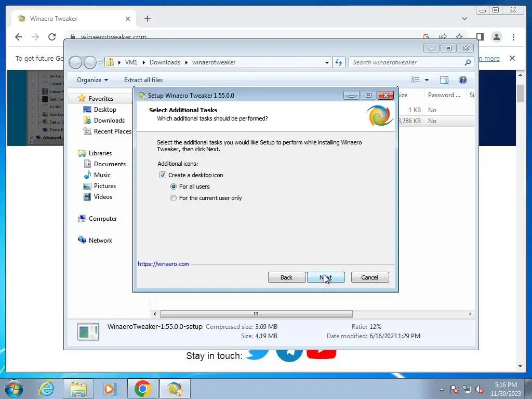Select Computer in the navigation pane
This screenshot has width=532, height=399.
click(x=102, y=219)
